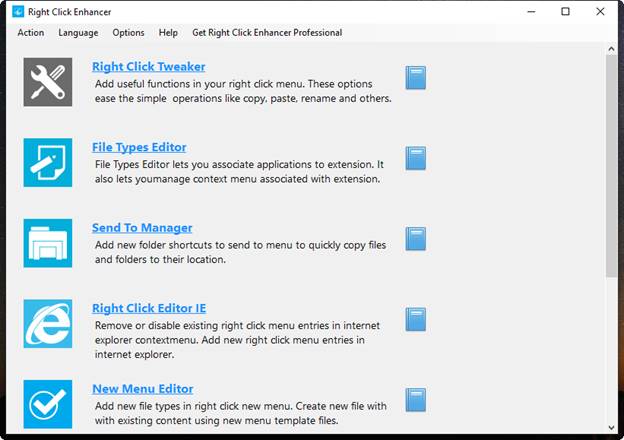The width and height of the screenshot is (624, 440).
Task: Click the 'Remove or disable existing right click' description
Action: tap(237, 340)
